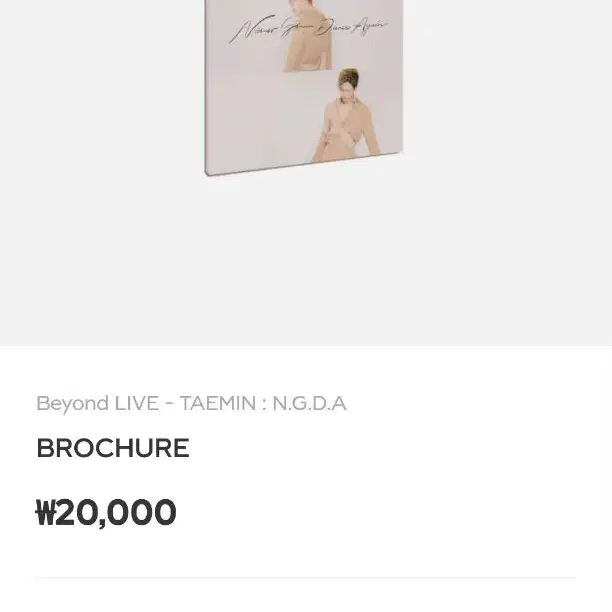Select the BROCHURE product title
The width and height of the screenshot is (612, 612).
[113, 448]
